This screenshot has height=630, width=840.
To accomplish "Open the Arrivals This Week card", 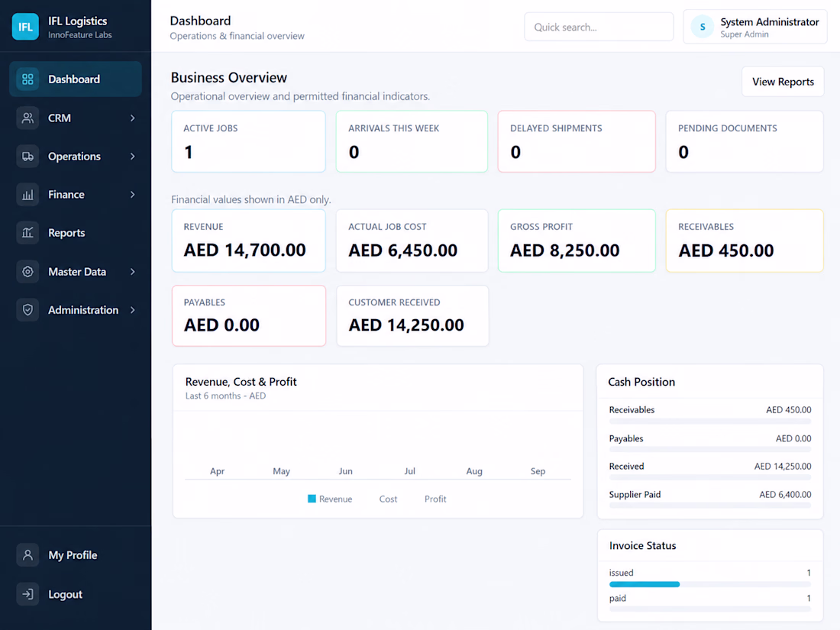I will click(412, 141).
